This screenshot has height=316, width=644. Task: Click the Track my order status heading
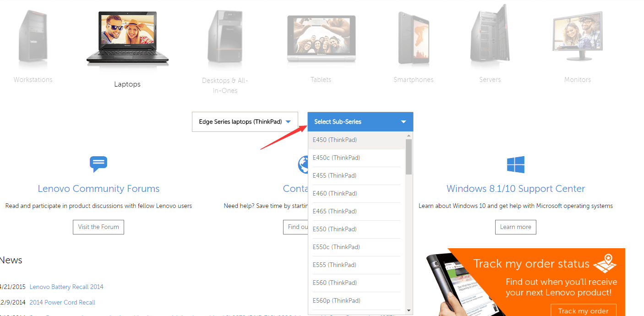coord(531,264)
